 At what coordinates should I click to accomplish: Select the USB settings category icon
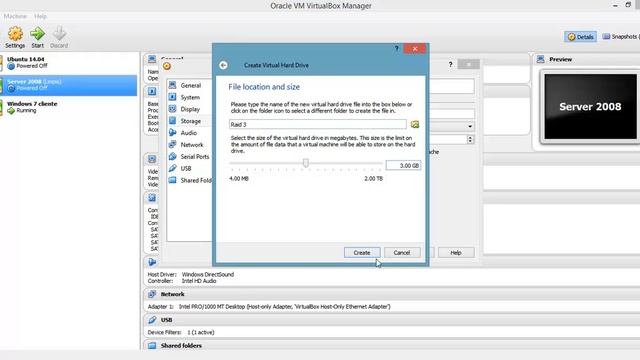click(173, 168)
